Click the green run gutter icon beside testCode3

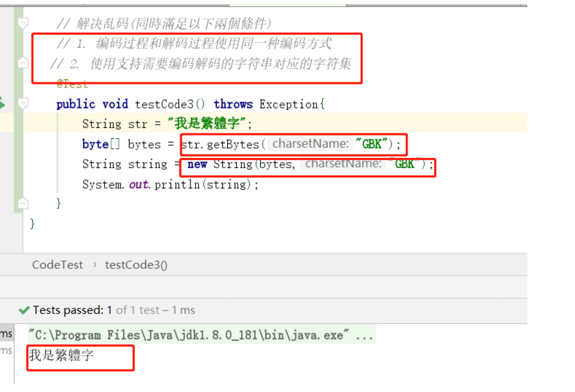click(x=2, y=103)
